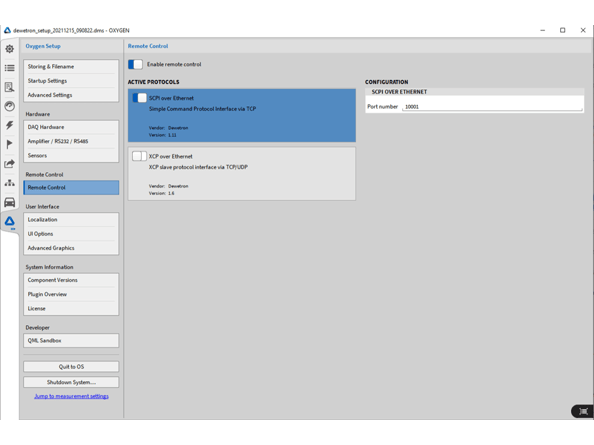The image size is (594, 445).
Task: Open the event flag marker icon
Action: 9,144
